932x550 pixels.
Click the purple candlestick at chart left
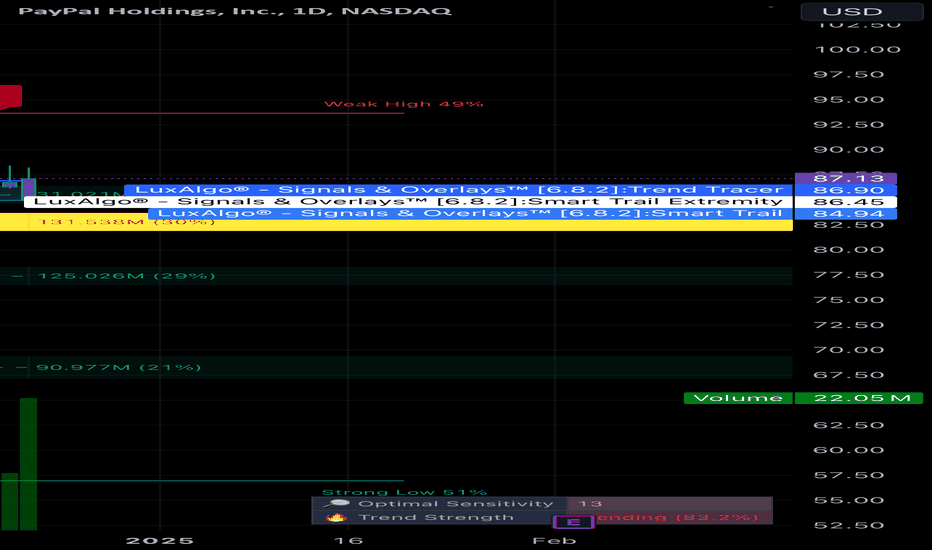[x=29, y=188]
